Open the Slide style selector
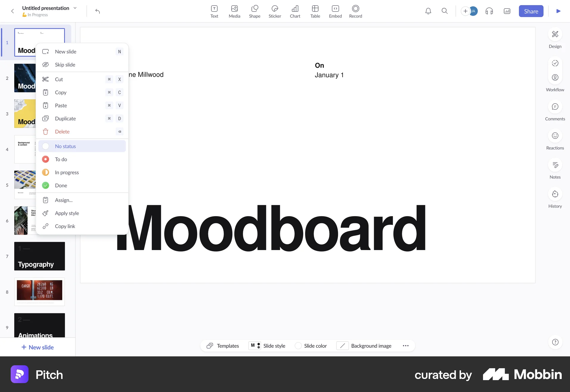Screen dimensions: 570x392 274,346
